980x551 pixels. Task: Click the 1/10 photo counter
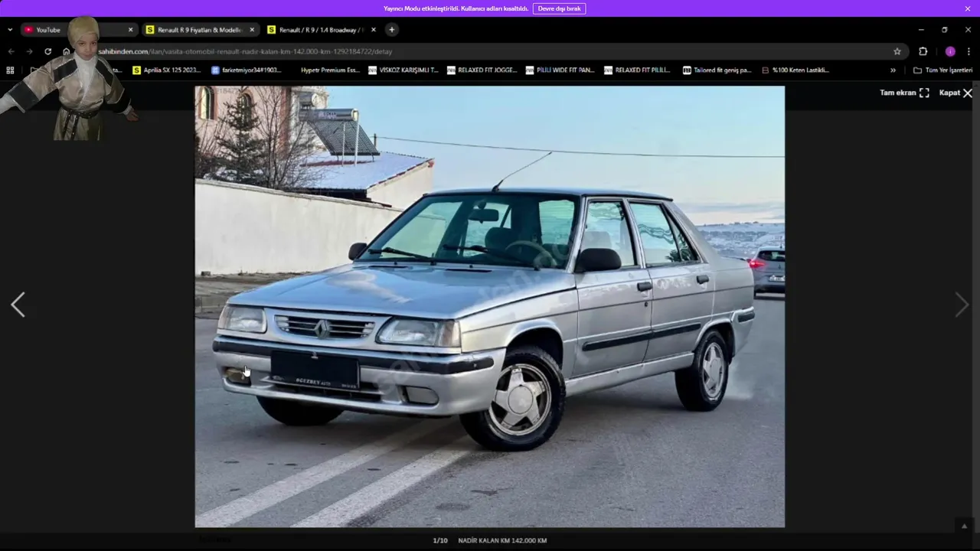pos(440,540)
